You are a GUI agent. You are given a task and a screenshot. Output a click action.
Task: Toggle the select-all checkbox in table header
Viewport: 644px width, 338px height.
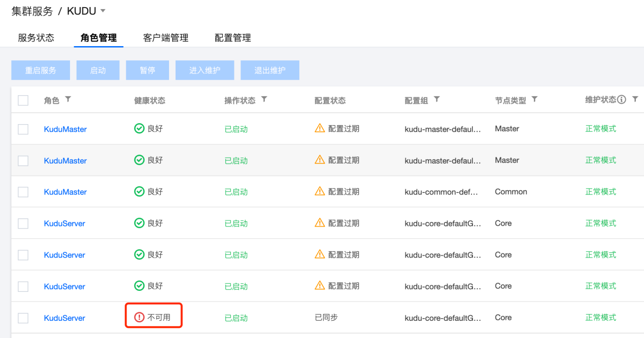click(23, 100)
